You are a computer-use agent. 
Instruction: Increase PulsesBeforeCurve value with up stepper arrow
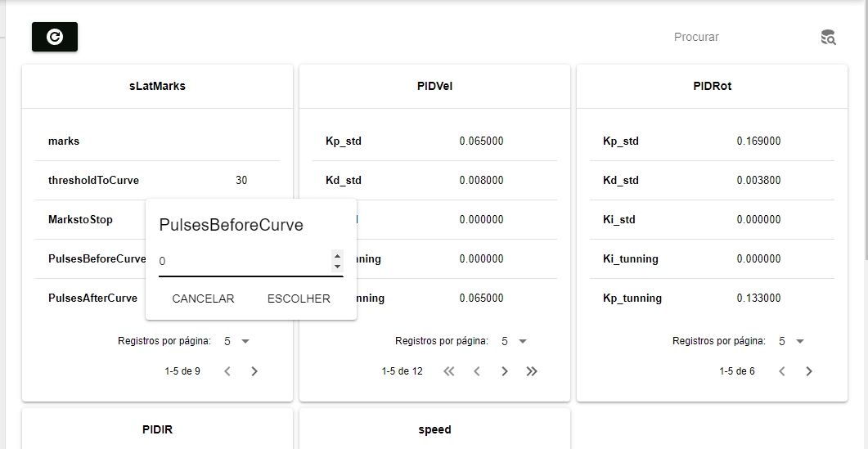coord(337,254)
